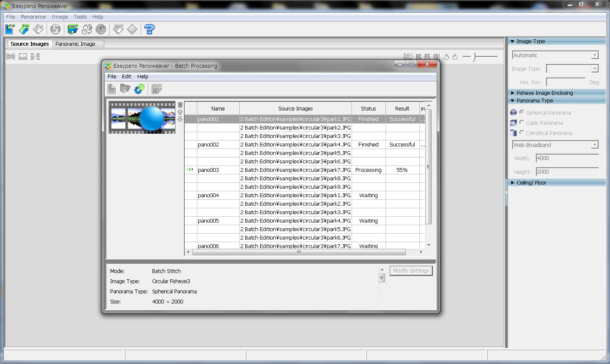Viewport: 610px width, 364px height.
Task: Open the main window File menu
Action: (11, 17)
